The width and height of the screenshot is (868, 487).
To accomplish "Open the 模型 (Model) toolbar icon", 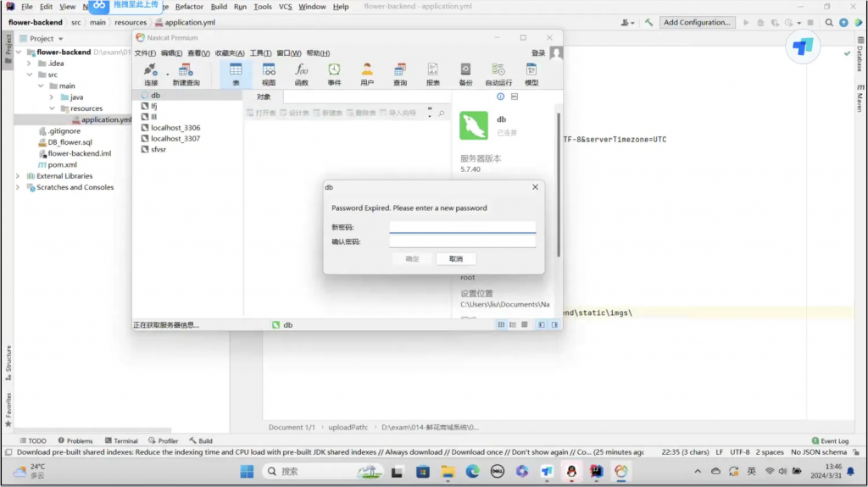I will [531, 73].
